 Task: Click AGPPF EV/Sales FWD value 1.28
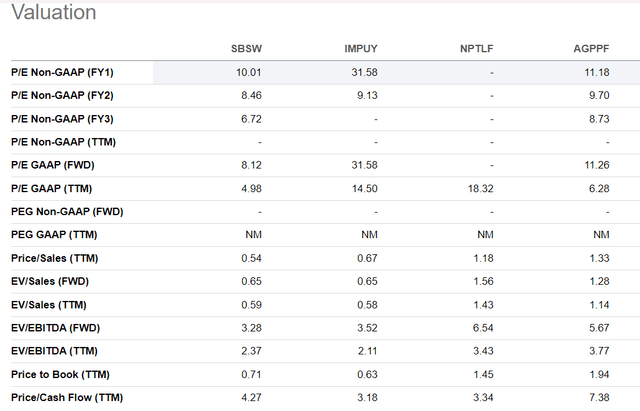599,281
